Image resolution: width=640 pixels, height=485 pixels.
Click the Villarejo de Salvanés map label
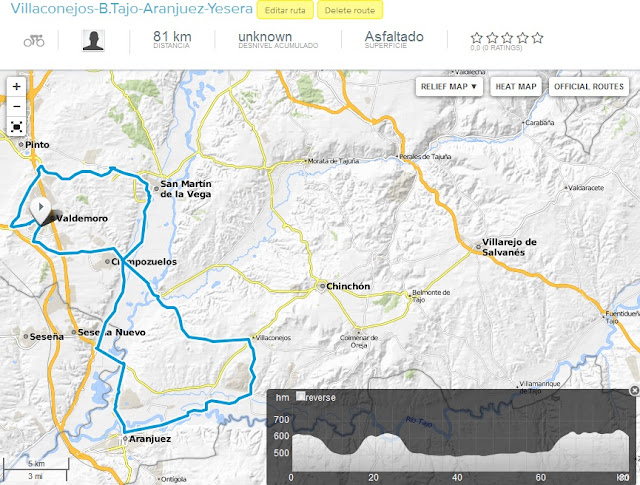pyautogui.click(x=509, y=247)
